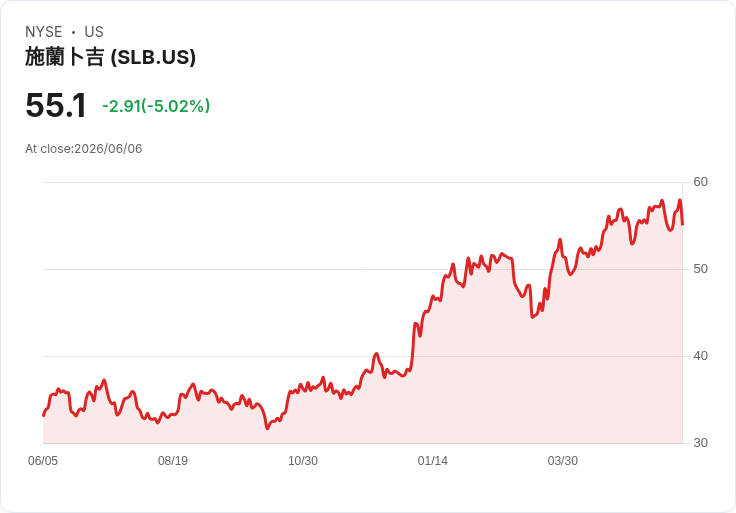This screenshot has width=736, height=513.
Task: Click the NYSE exchange label
Action: [44, 32]
